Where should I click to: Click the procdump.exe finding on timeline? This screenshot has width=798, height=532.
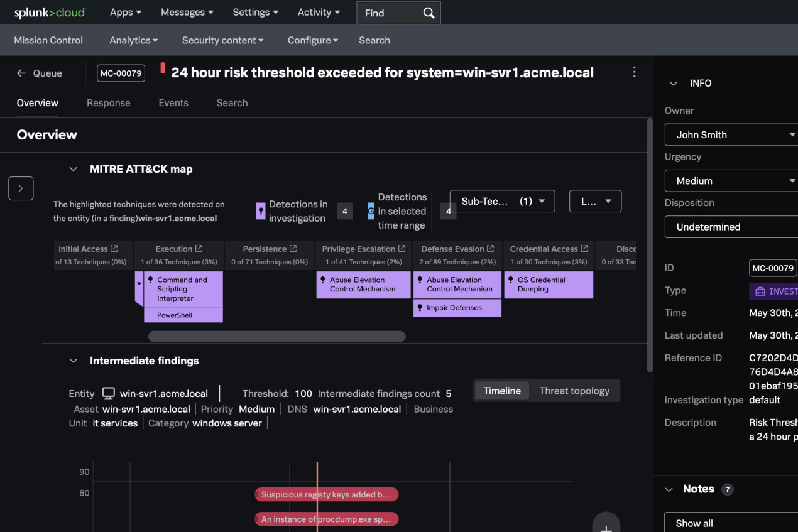coord(326,519)
